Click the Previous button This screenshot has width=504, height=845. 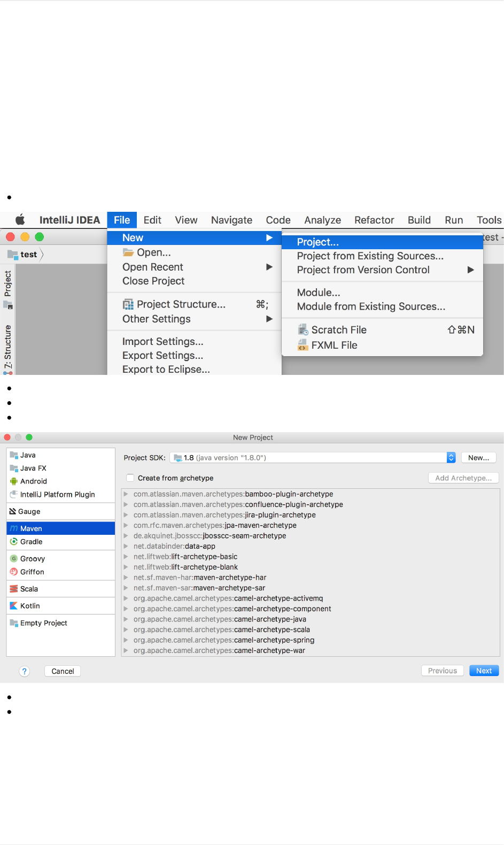(443, 671)
